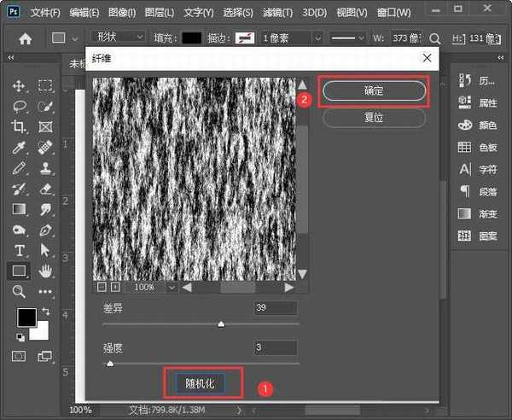Image resolution: width=512 pixels, height=420 pixels.
Task: Select the Horizontal Type tool
Action: pyautogui.click(x=19, y=250)
